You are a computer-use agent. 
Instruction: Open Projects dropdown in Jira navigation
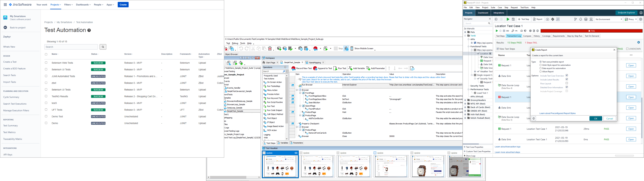55,5
